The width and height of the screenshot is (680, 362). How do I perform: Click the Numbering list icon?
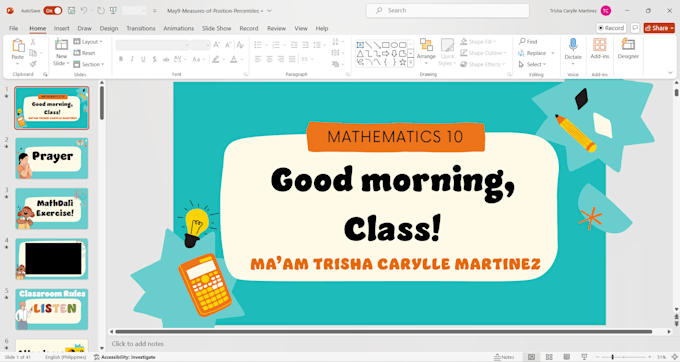tap(276, 45)
